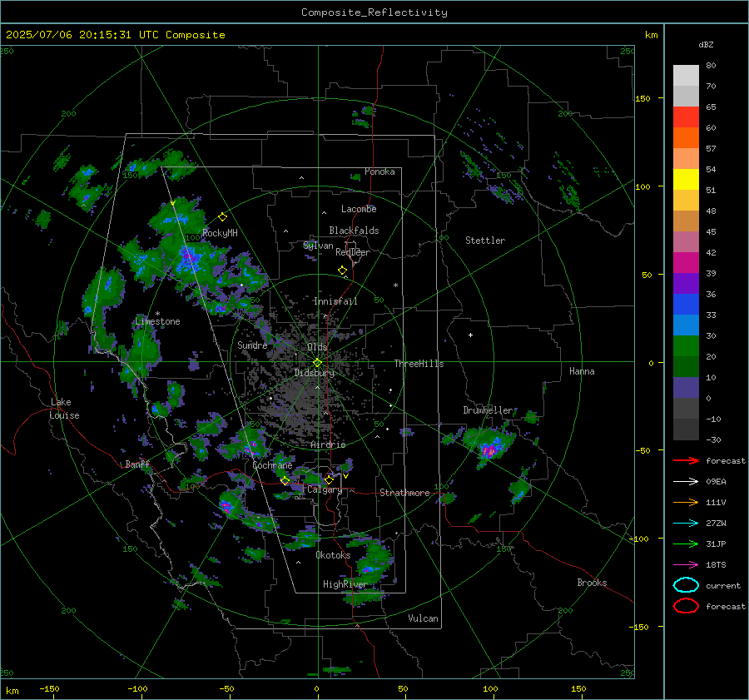The width and height of the screenshot is (749, 700).
Task: Click the Sylvan label
Action: point(318,246)
